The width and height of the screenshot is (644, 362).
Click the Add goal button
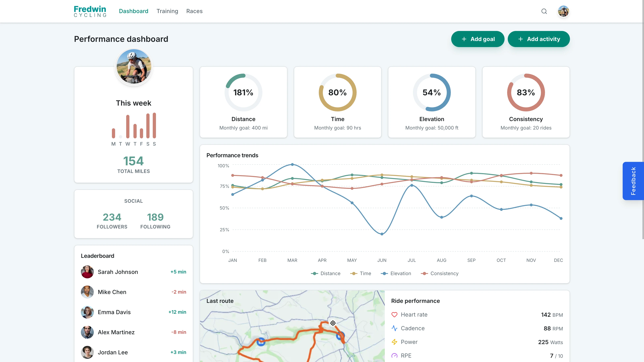[478, 39]
